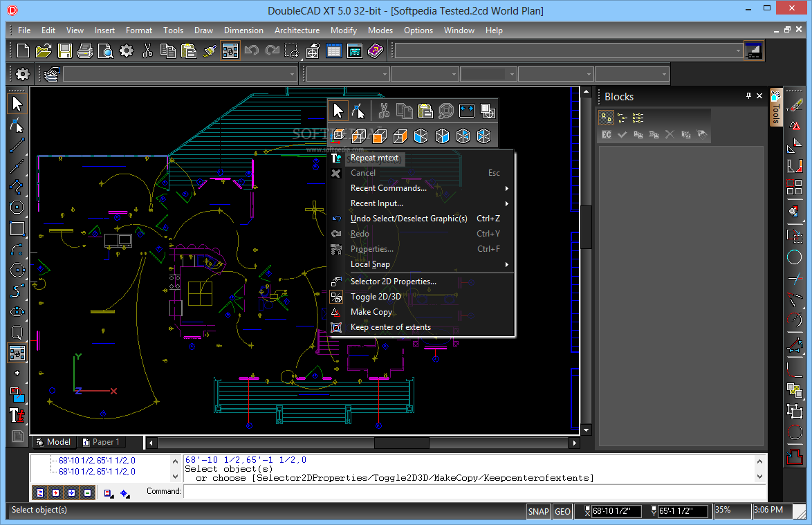This screenshot has width=812, height=525.
Task: Expand Recent Commands submenu arrow
Action: (506, 188)
